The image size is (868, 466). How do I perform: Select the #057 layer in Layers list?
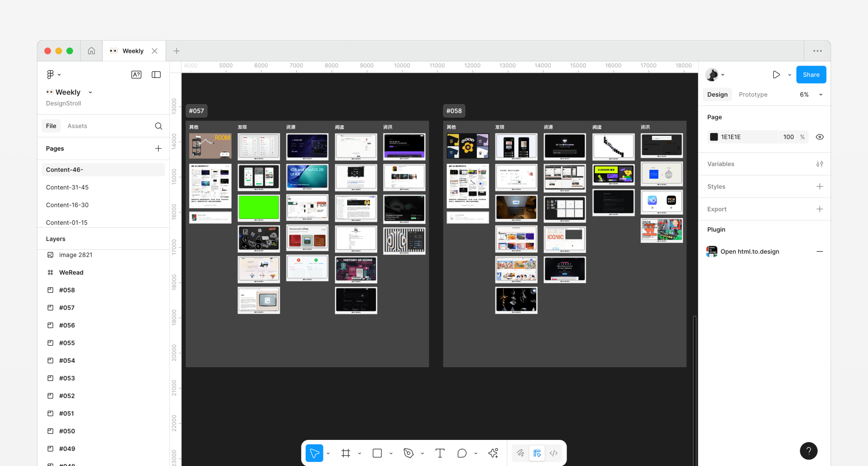pyautogui.click(x=67, y=308)
